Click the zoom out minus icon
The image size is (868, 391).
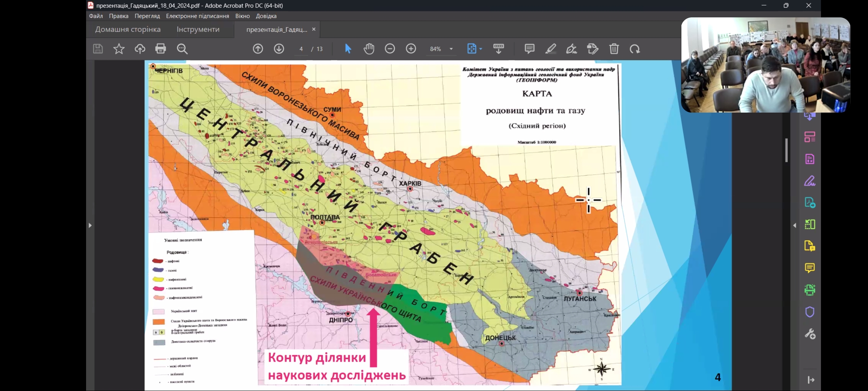point(390,49)
